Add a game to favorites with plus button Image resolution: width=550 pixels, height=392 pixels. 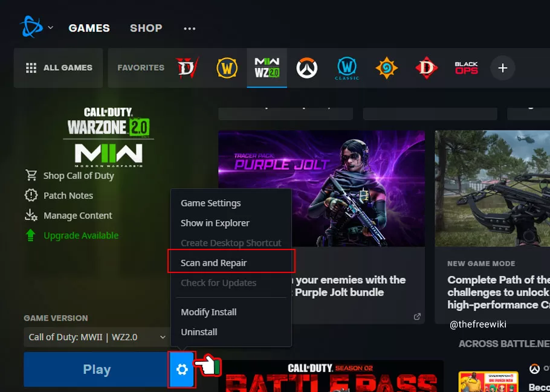pyautogui.click(x=503, y=68)
